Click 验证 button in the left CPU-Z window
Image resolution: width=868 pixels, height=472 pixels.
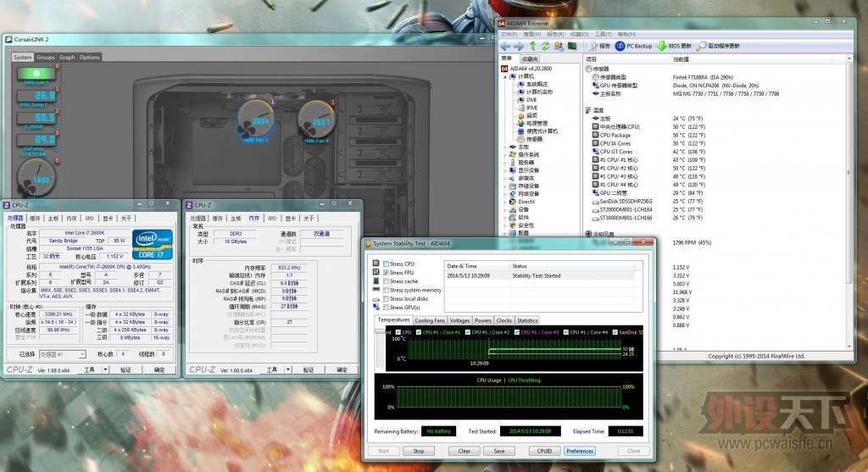[125, 369]
